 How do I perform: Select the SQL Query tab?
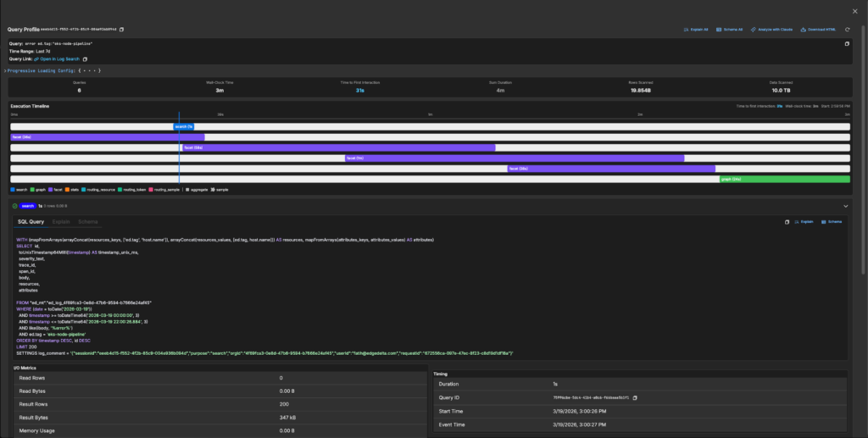[31, 221]
